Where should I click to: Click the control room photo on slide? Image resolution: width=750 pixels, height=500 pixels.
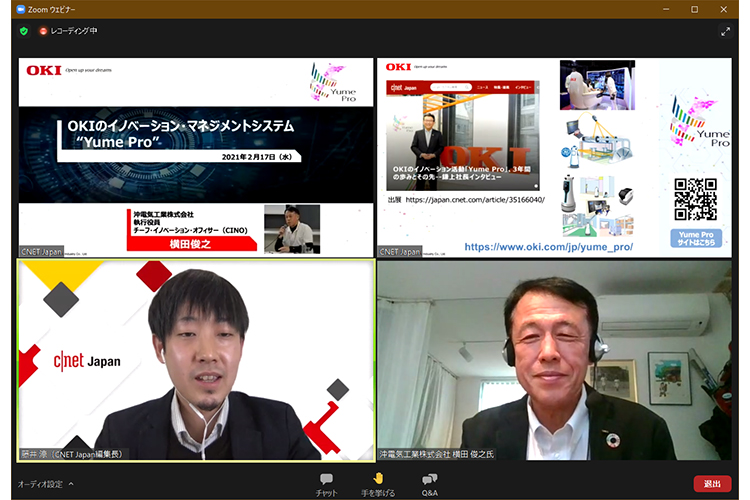(x=597, y=85)
